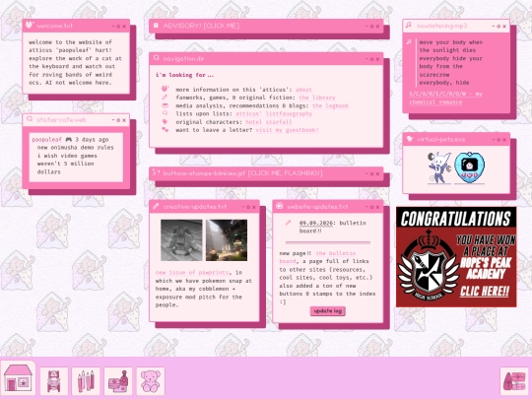The image size is (532, 399).
Task: Click the hearts icon beside 'want to leave a letter'
Action: [x=166, y=130]
